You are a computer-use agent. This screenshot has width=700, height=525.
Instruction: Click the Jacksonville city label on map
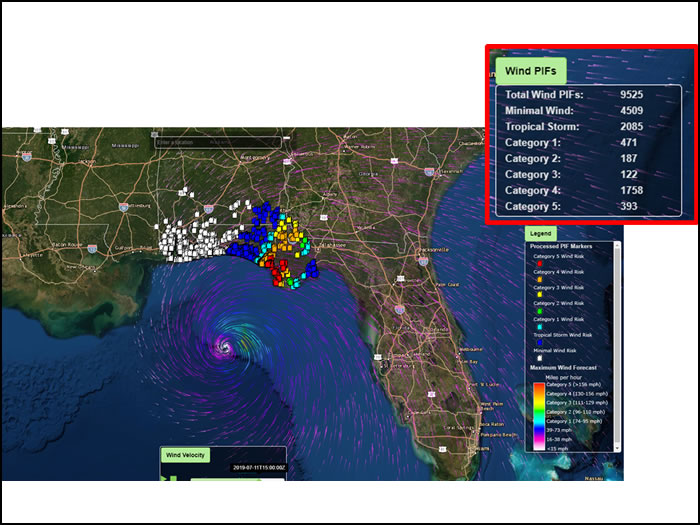(433, 250)
